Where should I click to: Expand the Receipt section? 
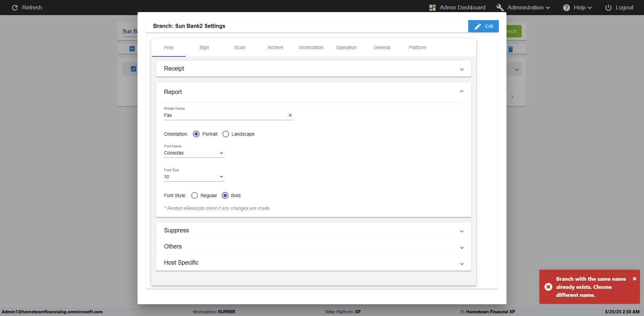(x=313, y=69)
